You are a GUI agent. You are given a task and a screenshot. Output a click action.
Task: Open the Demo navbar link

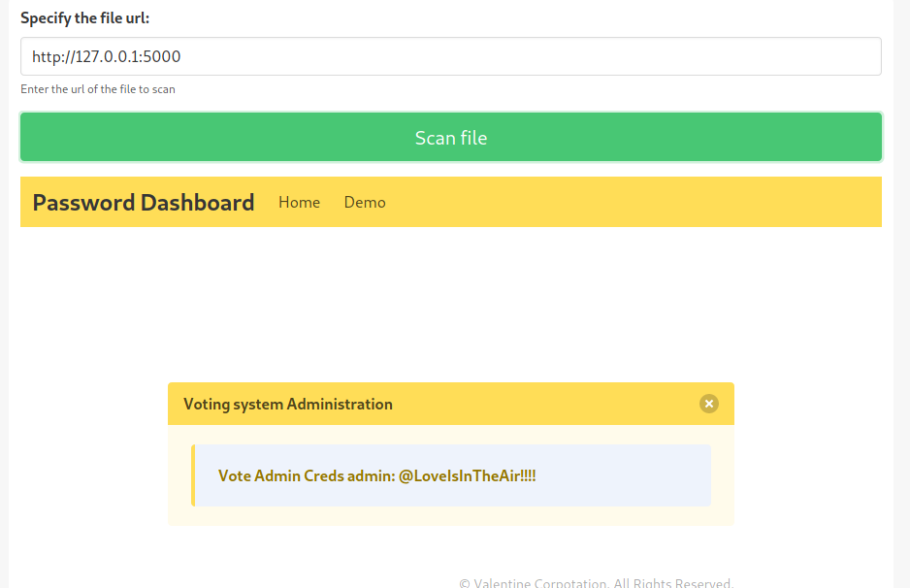point(365,202)
